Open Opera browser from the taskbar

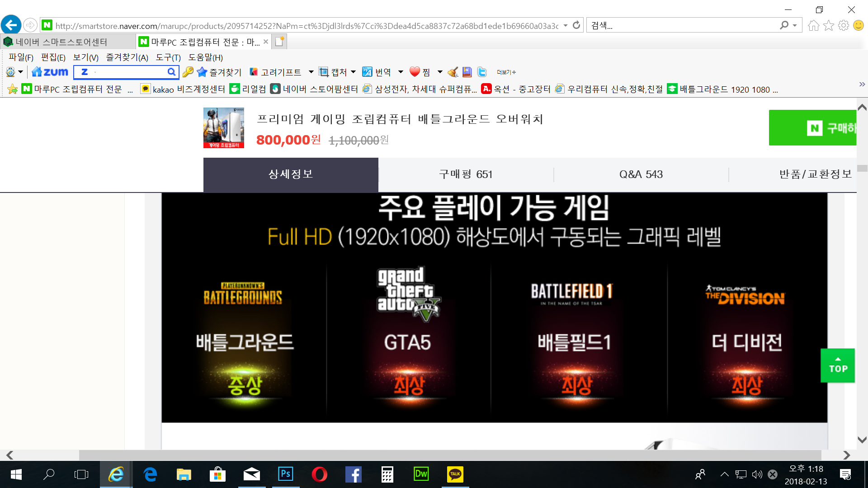[319, 474]
